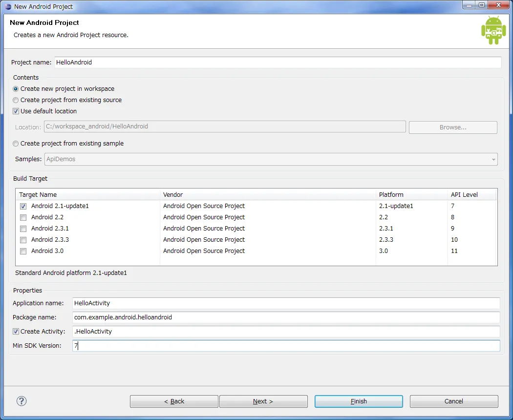Cancel the New Android Project wizard

coord(454,401)
